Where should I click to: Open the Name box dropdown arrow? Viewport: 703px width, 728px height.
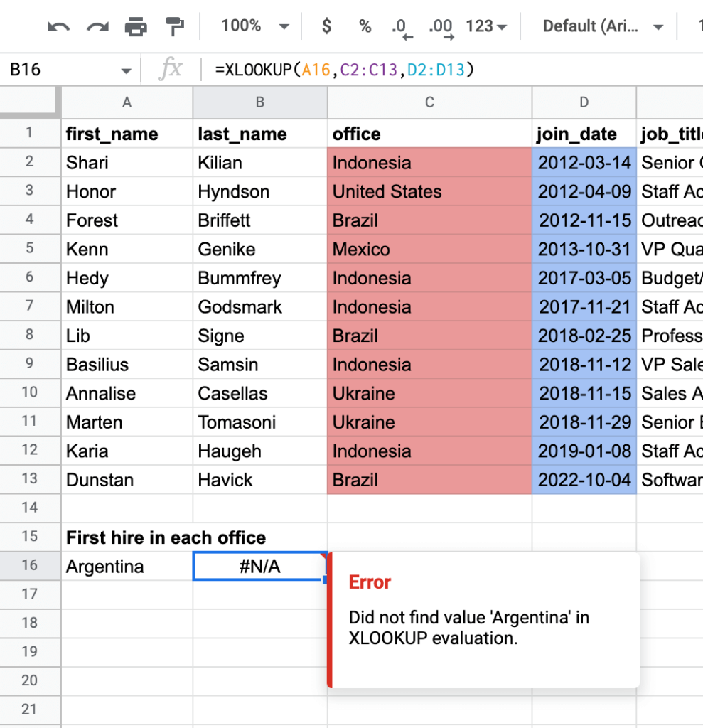(126, 70)
